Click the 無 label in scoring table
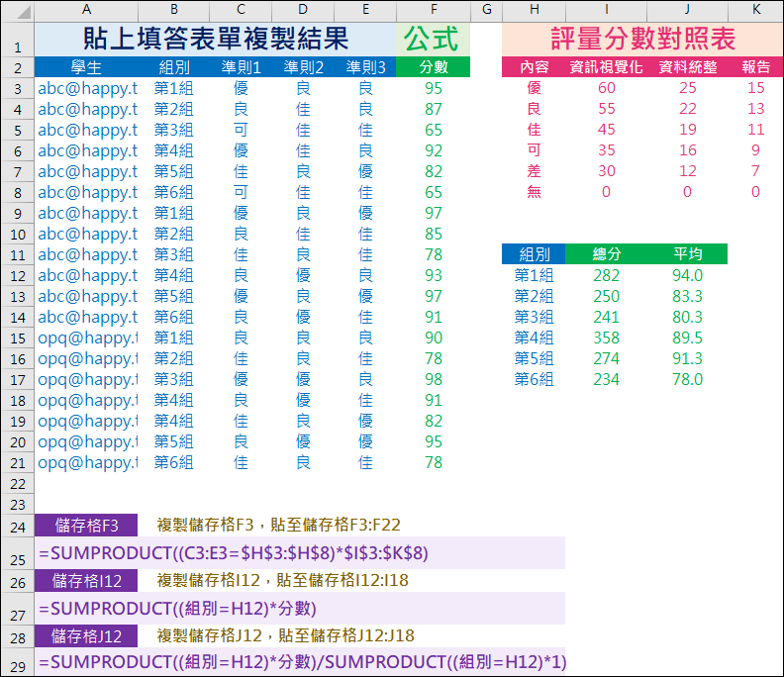This screenshot has height=677, width=784. [534, 192]
